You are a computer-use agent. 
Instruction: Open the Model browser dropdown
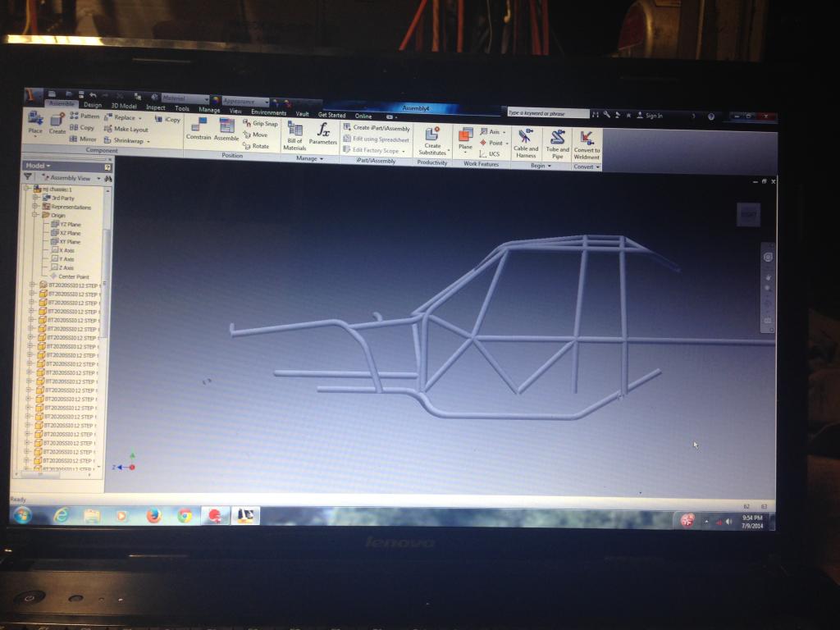[x=38, y=166]
